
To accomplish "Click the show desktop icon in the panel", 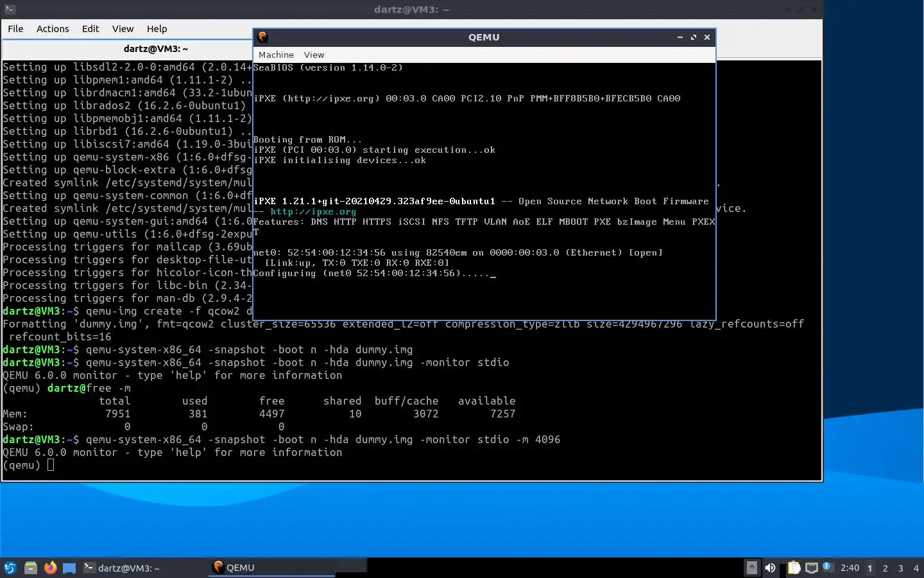I will coord(69,568).
